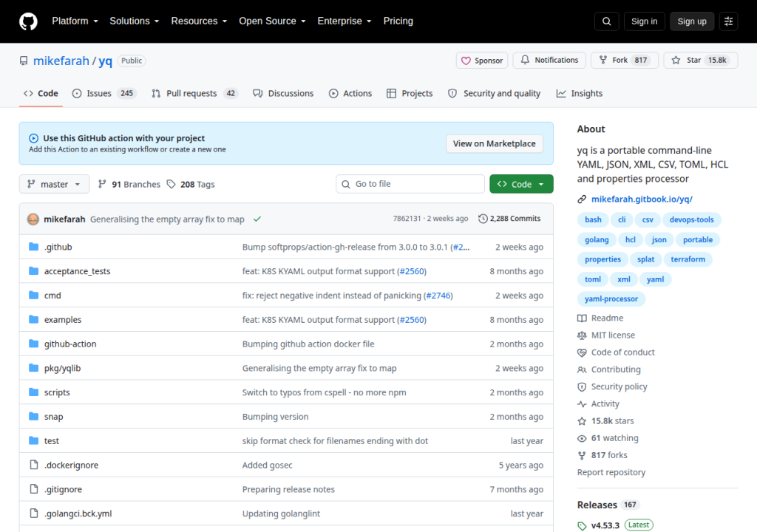This screenshot has height=532, width=757.
Task: Expand the Solutions menu
Action: (x=135, y=21)
